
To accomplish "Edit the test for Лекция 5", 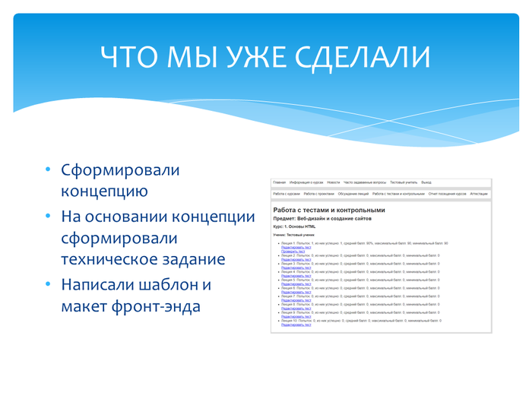I will click(296, 283).
